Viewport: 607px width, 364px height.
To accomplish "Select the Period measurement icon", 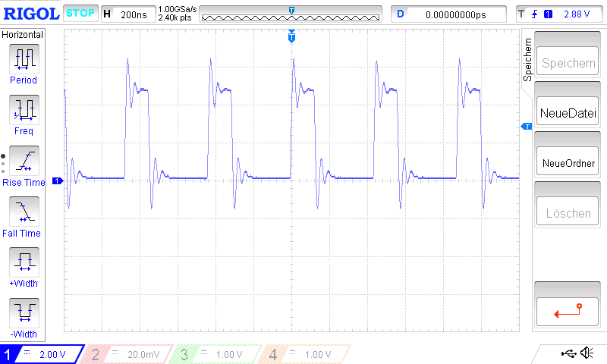I will (x=24, y=58).
